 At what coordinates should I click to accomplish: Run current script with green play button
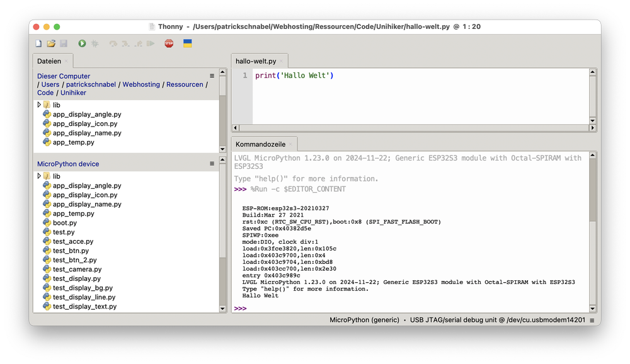tap(82, 43)
